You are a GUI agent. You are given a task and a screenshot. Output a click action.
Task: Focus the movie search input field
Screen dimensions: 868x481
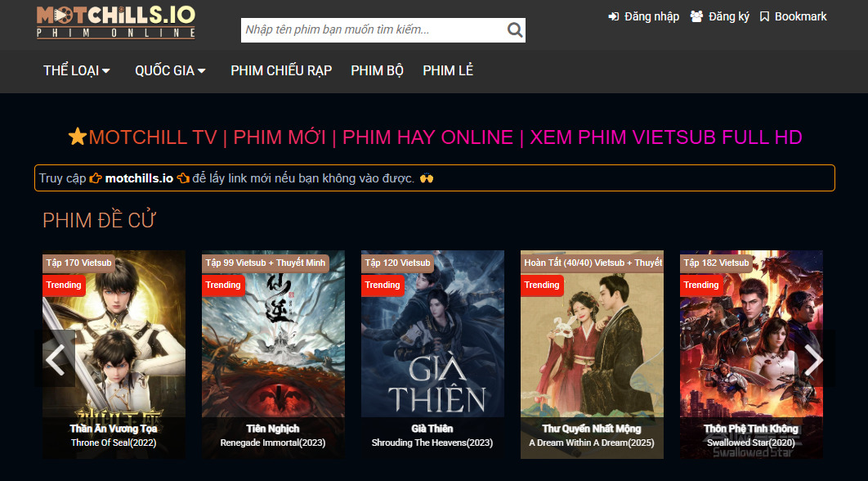[372, 30]
